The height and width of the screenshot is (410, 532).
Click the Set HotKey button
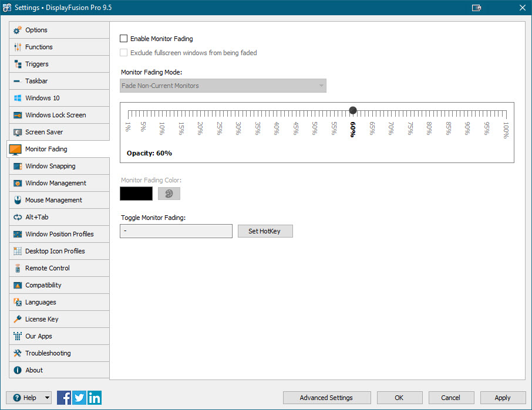click(265, 231)
